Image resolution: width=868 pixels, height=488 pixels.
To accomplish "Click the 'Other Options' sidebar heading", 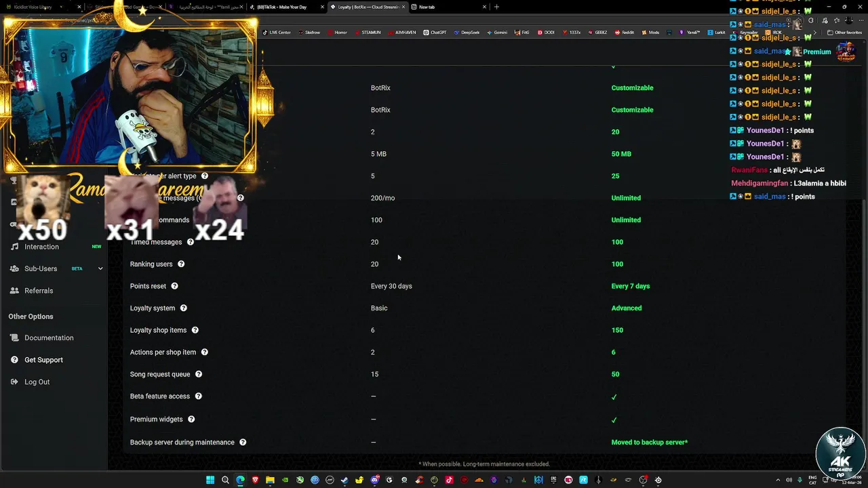I will pos(31,317).
